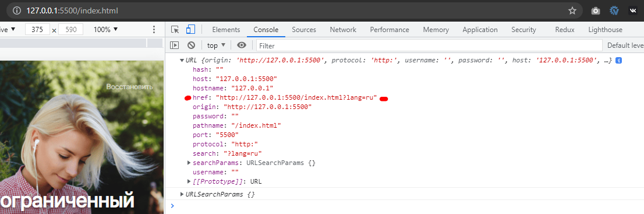Click the address bar URL
644x214 pixels.
pyautogui.click(x=72, y=10)
